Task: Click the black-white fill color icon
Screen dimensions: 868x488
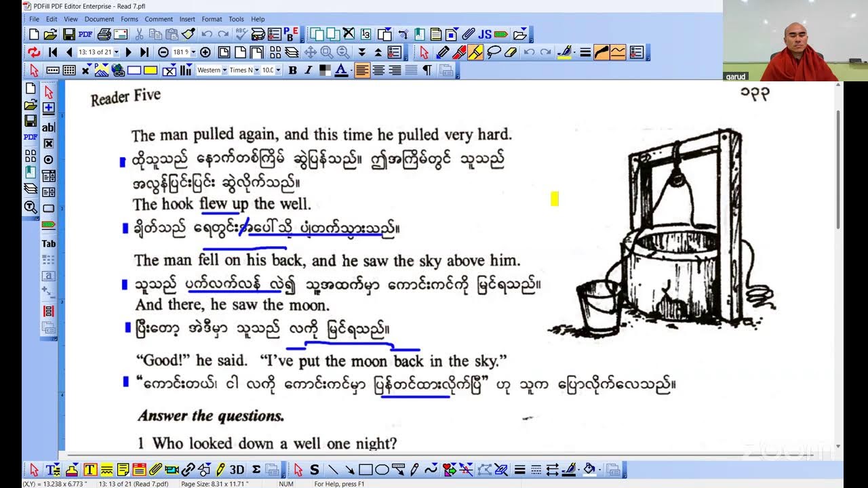Action: 325,70
